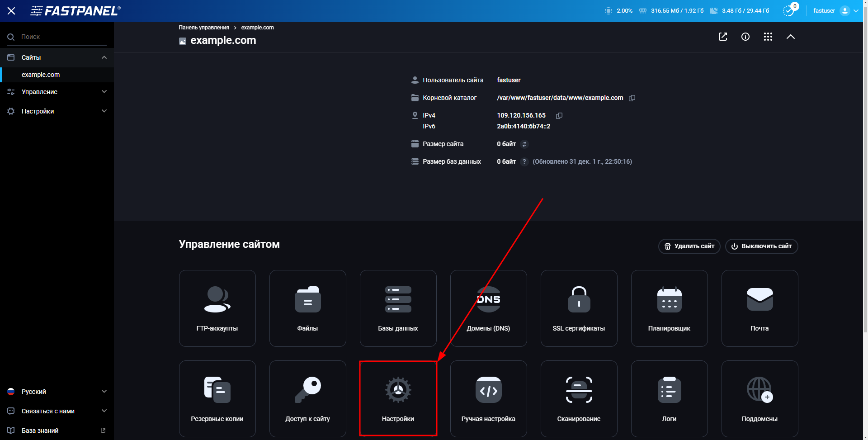Copy the корневой каталог path

632,98
